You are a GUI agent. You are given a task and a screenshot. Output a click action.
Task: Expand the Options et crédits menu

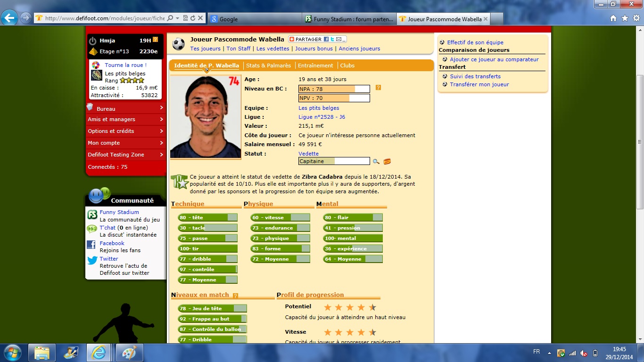(x=125, y=131)
